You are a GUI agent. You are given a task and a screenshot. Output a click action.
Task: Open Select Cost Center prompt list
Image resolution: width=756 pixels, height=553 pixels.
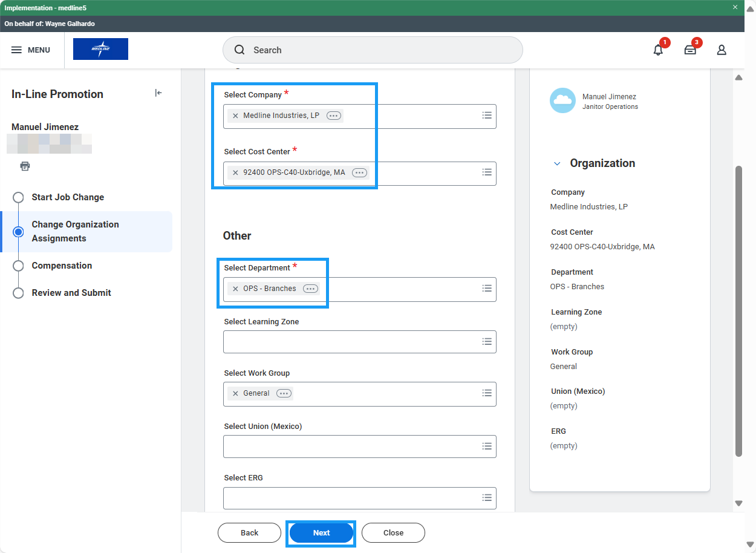coord(486,172)
